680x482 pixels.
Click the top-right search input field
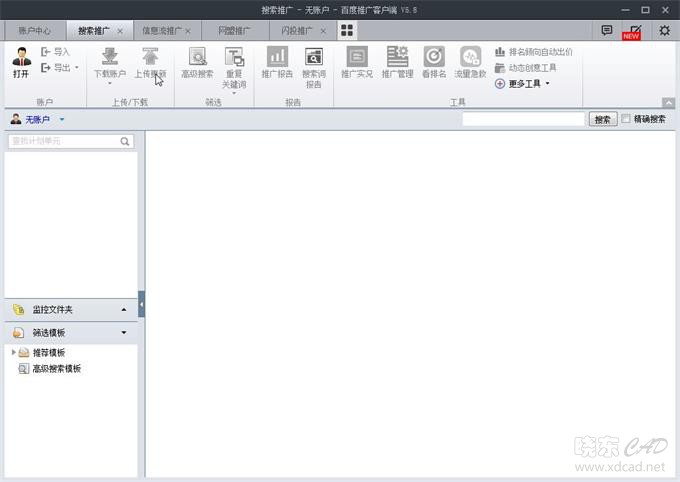523,119
